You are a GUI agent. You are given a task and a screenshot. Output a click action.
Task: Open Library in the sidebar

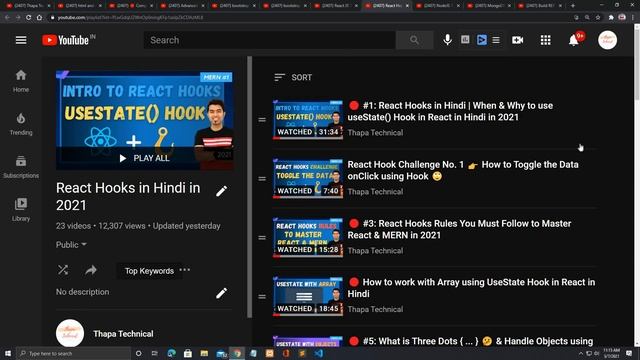21,210
